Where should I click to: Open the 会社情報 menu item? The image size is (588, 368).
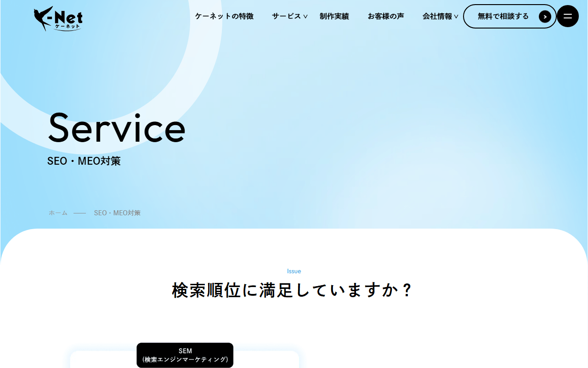(437, 16)
